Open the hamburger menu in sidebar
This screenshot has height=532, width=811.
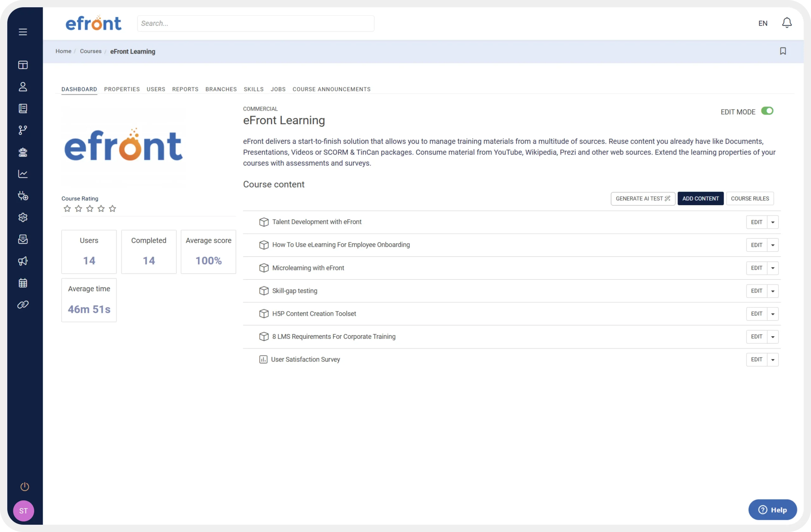tap(23, 32)
